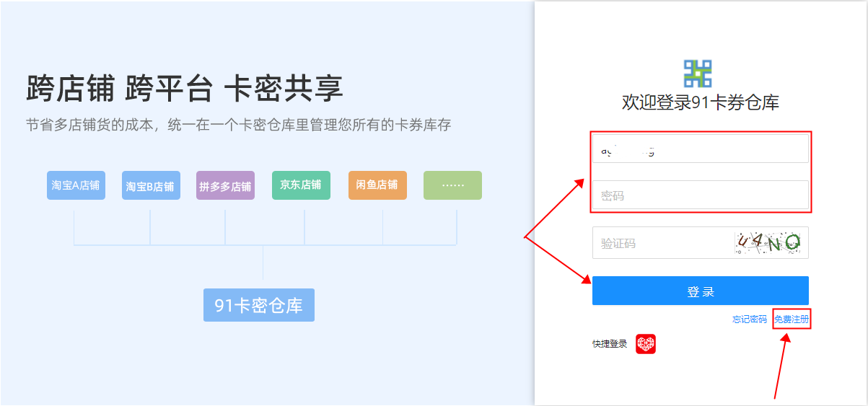This screenshot has height=406, width=868.
Task: Refresh the captcha image
Action: pyautogui.click(x=768, y=243)
